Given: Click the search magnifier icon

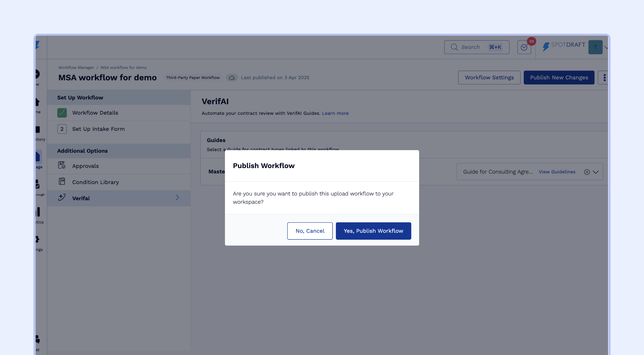Looking at the screenshot, I should 454,47.
